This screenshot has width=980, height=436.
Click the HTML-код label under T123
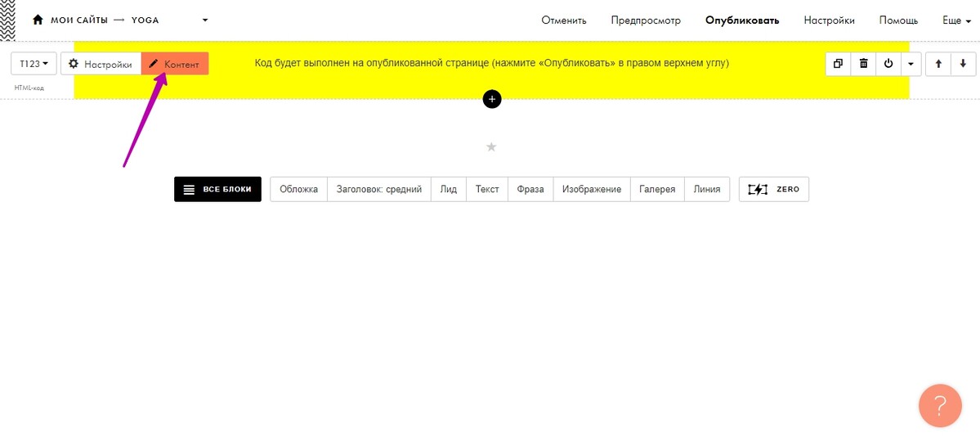[x=29, y=88]
